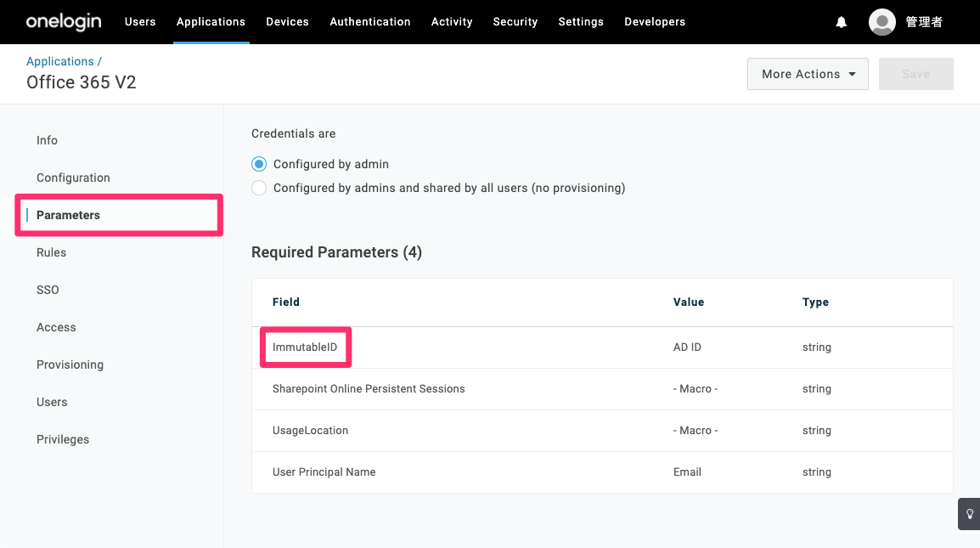Open the notifications bell
Screen dimensions: 980x548
tap(842, 22)
